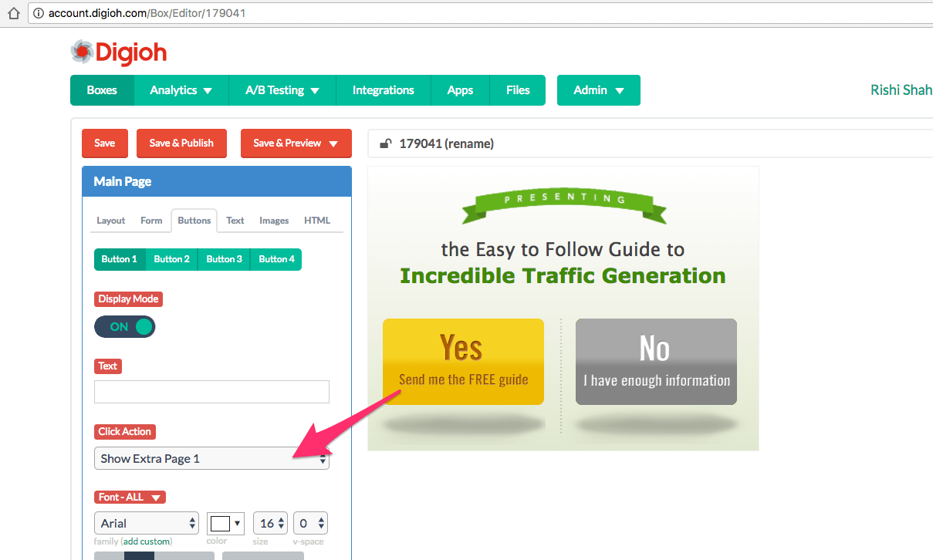Change the v-space 0 stepper
The width and height of the screenshot is (933, 560).
311,523
